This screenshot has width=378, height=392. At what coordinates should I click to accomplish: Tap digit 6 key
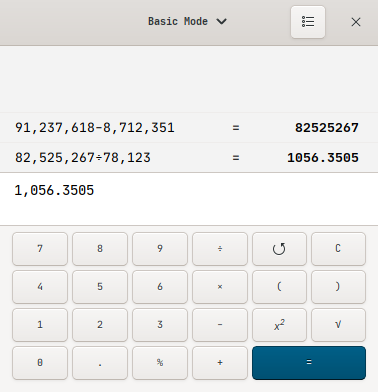pyautogui.click(x=160, y=287)
